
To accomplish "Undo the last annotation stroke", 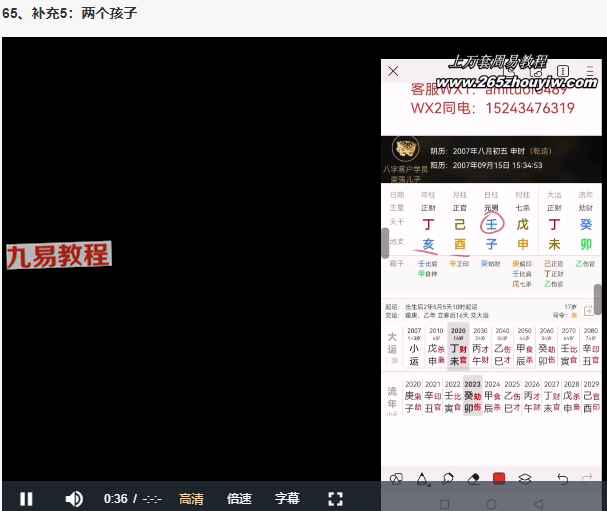I will click(562, 479).
